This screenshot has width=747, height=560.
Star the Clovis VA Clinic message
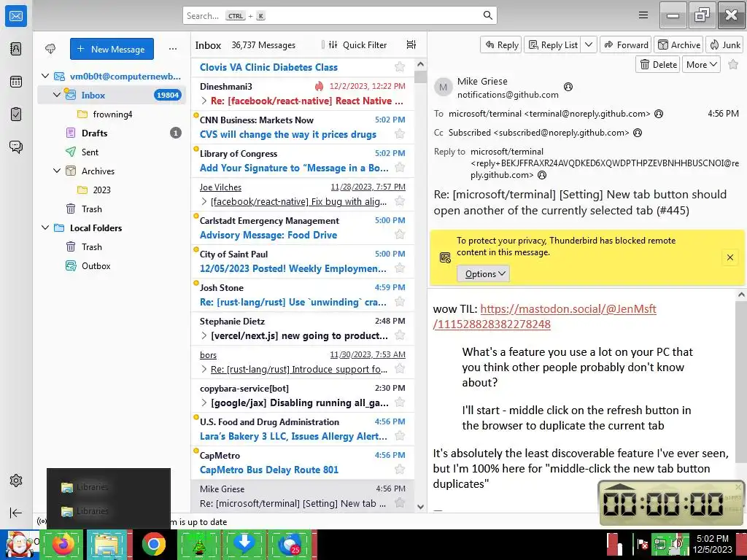tap(400, 66)
